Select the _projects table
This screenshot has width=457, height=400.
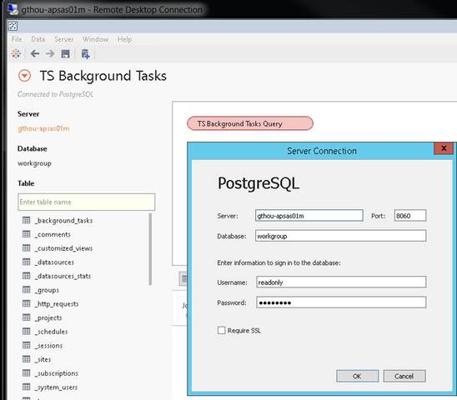49,318
